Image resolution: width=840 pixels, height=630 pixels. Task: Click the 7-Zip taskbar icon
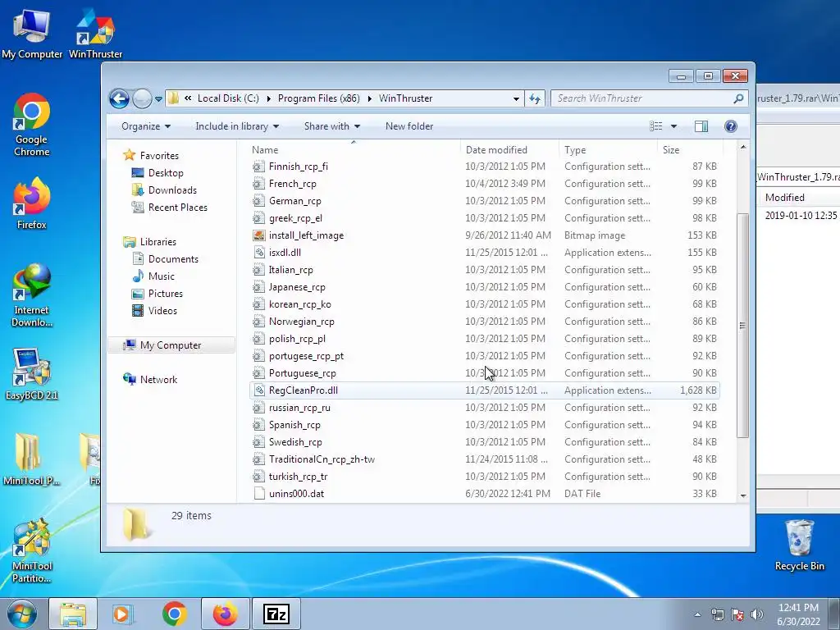276,614
